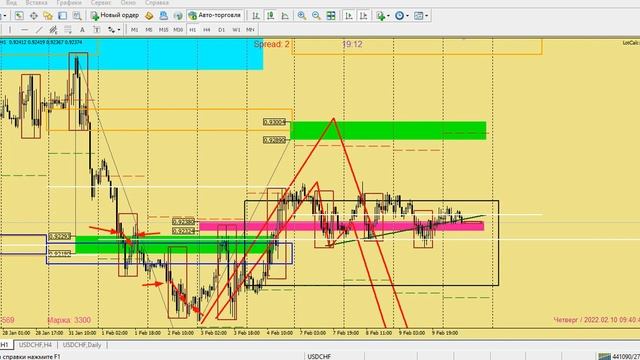Screen dimensions: 640x360
Task: Tile chart windows with grid icon
Action: pyautogui.click(x=331, y=16)
